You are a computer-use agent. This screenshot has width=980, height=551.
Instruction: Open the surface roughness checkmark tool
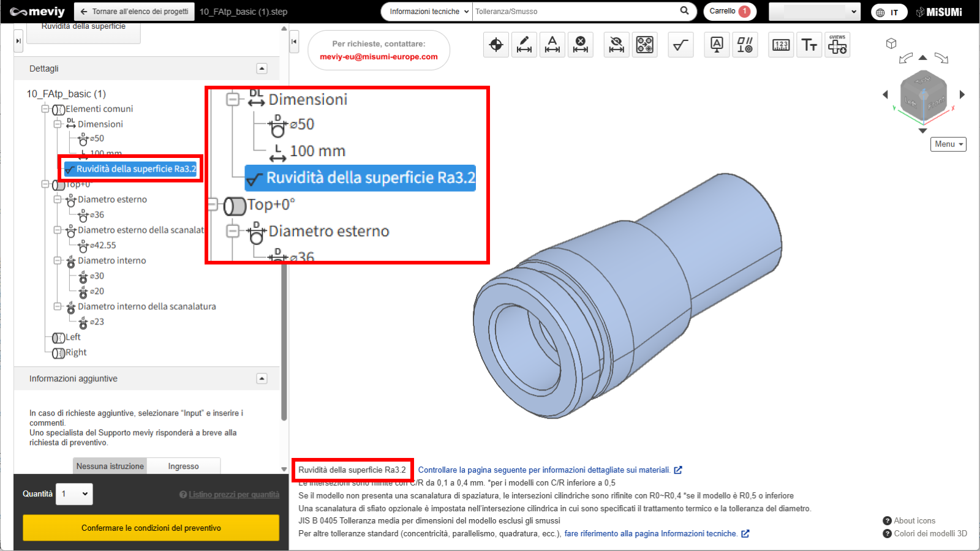(680, 45)
